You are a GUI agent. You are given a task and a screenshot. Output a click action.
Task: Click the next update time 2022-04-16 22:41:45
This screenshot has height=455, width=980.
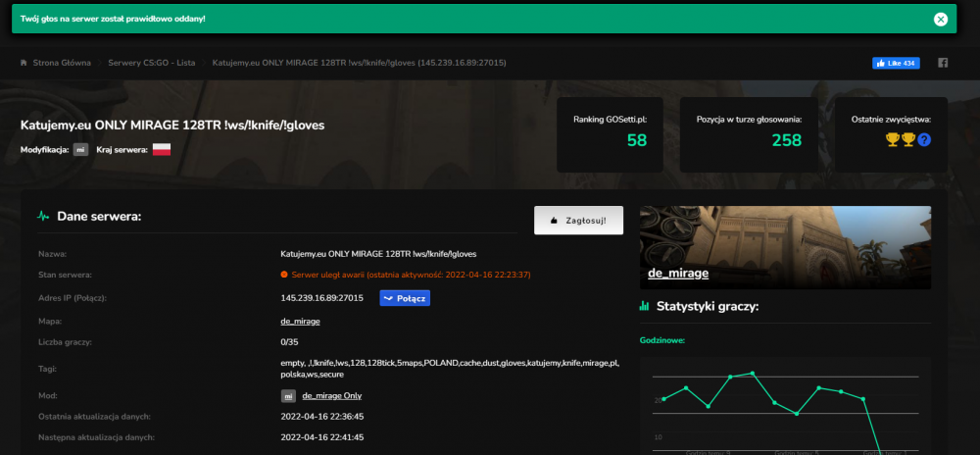pyautogui.click(x=322, y=437)
